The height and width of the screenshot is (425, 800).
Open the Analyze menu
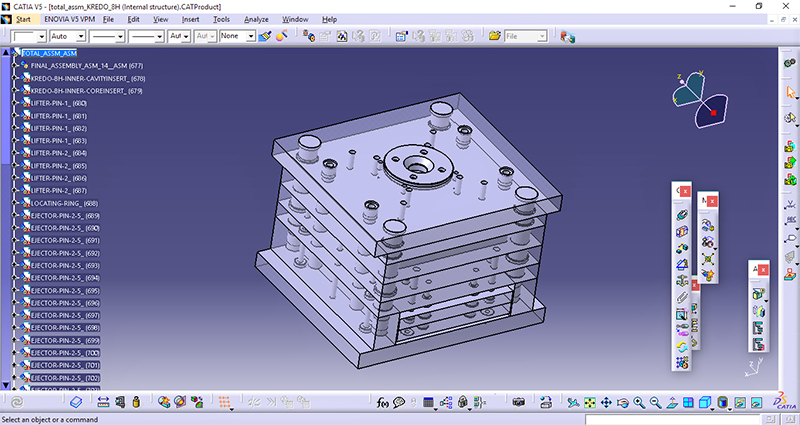[x=256, y=19]
